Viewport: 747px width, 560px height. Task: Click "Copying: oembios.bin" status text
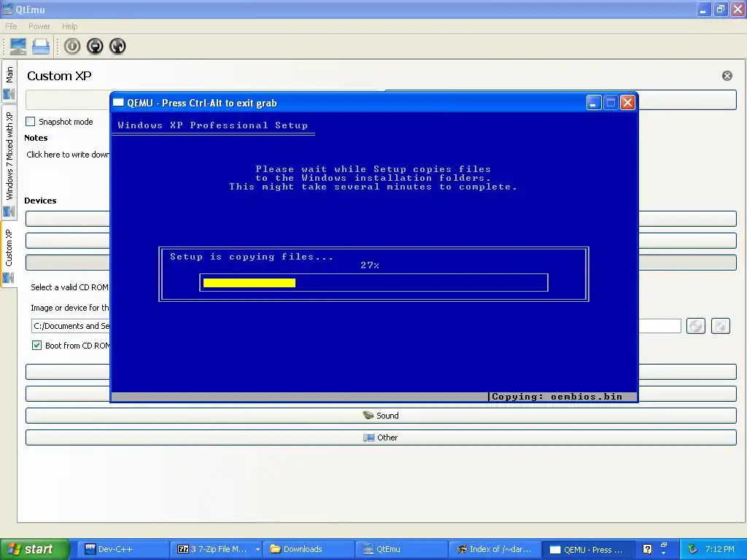[557, 396]
